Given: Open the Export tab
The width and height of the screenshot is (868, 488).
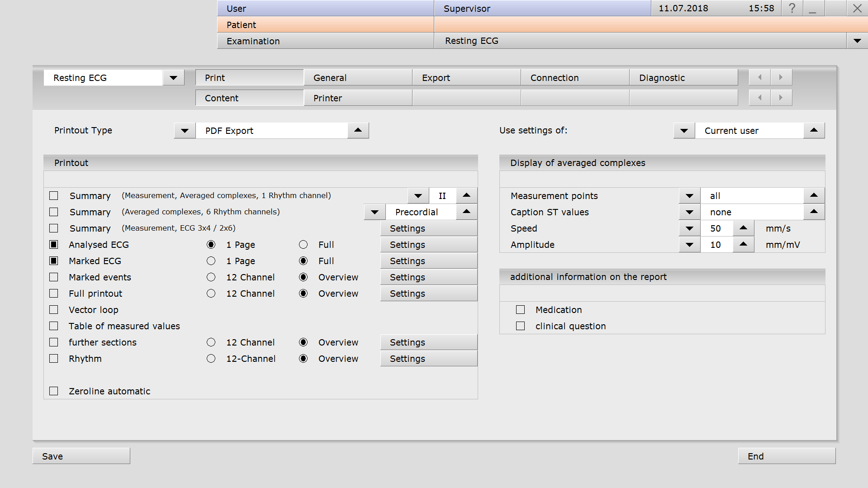Looking at the screenshot, I should 466,78.
